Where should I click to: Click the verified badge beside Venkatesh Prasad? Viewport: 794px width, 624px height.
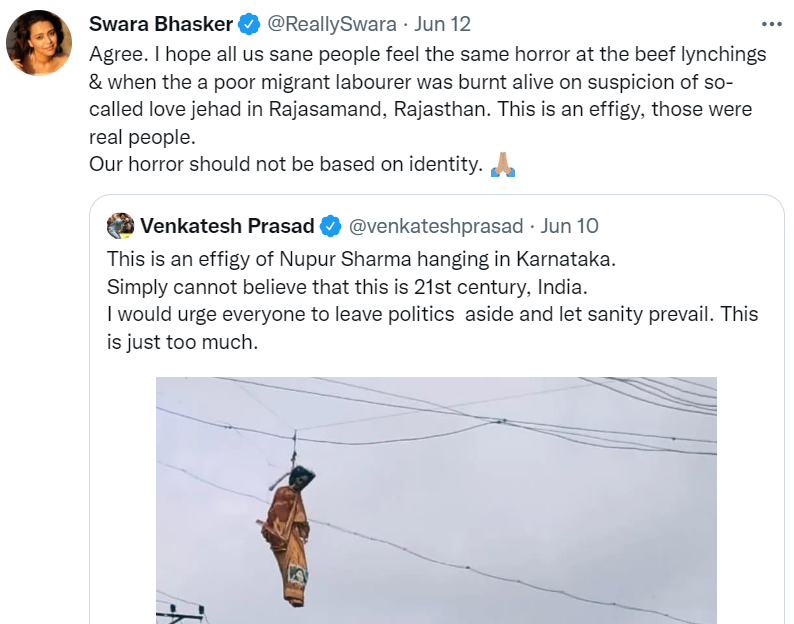tap(331, 227)
